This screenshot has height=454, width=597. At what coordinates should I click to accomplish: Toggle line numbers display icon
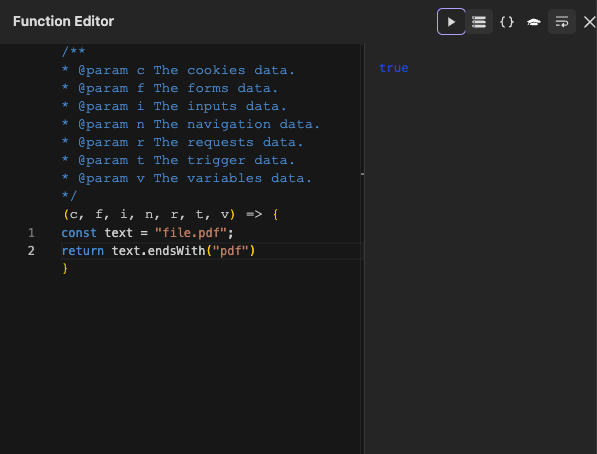click(479, 22)
